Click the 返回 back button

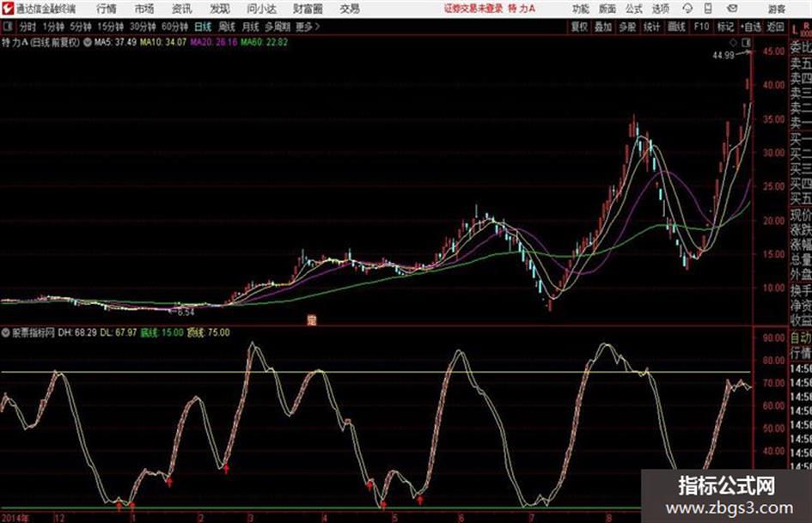pos(775,27)
